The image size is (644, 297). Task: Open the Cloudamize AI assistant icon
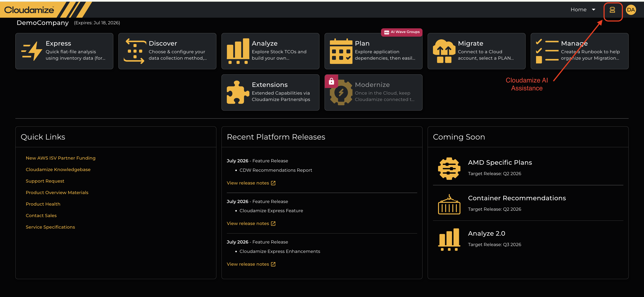(612, 10)
